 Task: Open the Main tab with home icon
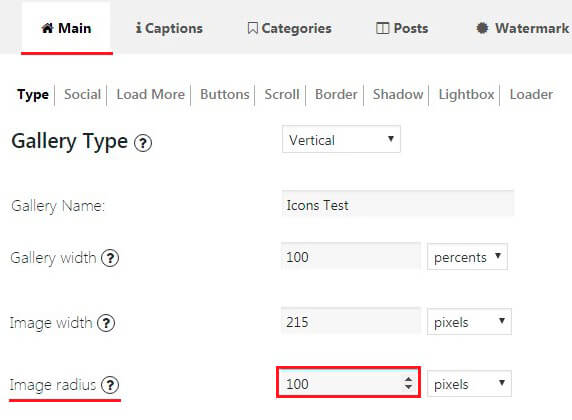pos(66,28)
